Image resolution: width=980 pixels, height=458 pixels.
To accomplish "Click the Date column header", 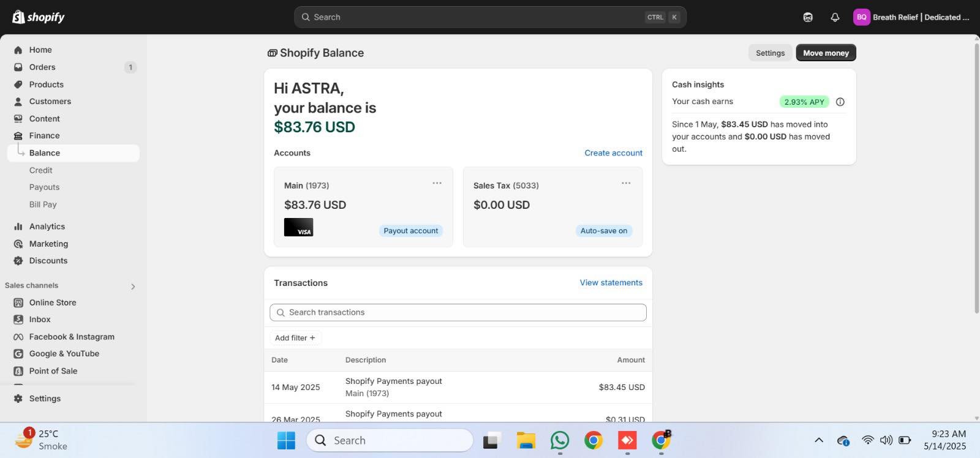I will [x=280, y=360].
